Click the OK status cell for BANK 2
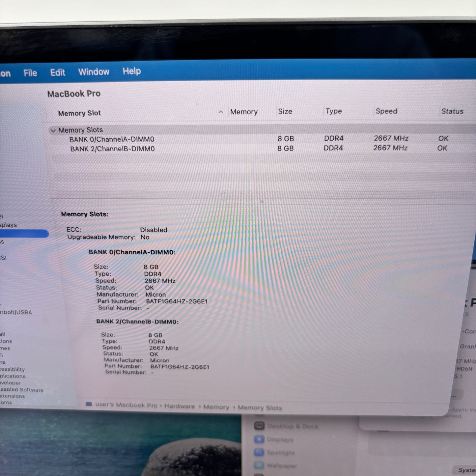 coord(442,148)
